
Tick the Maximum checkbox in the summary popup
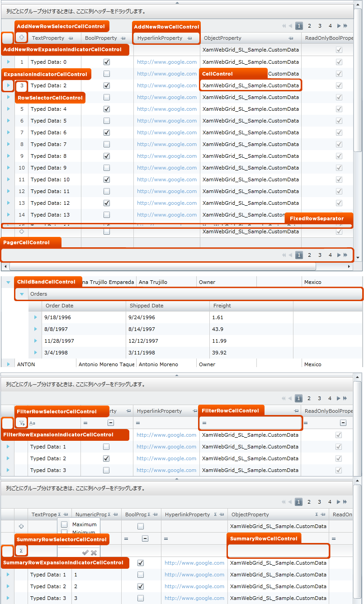click(64, 524)
